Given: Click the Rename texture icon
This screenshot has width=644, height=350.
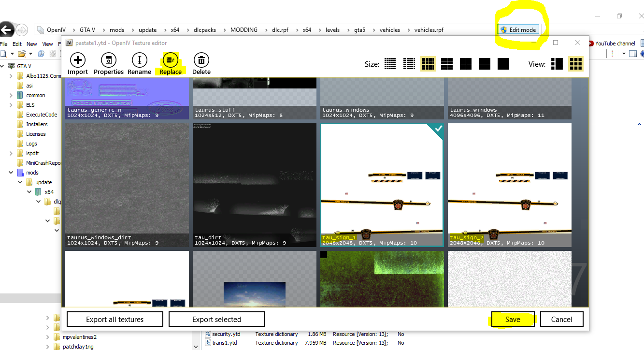Looking at the screenshot, I should [139, 60].
